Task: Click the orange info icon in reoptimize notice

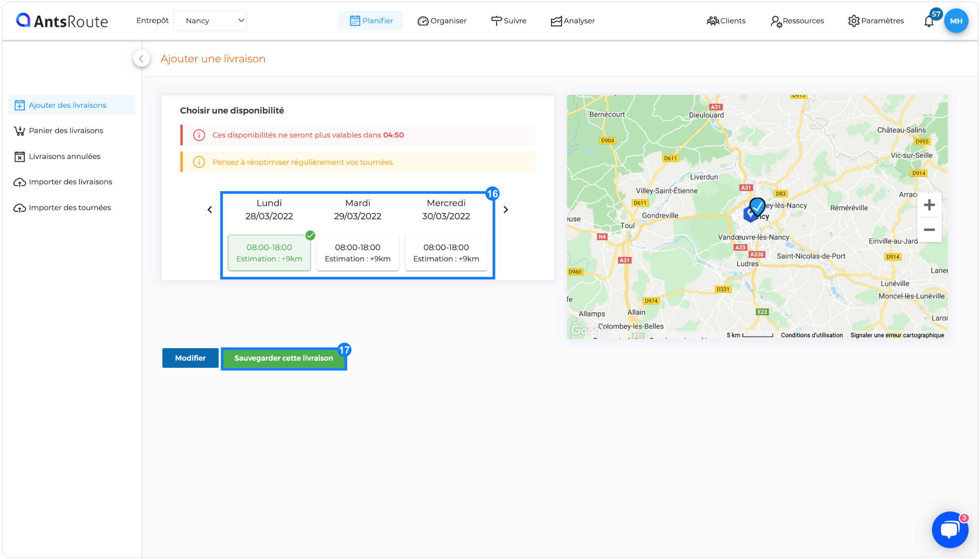Action: pyautogui.click(x=199, y=162)
